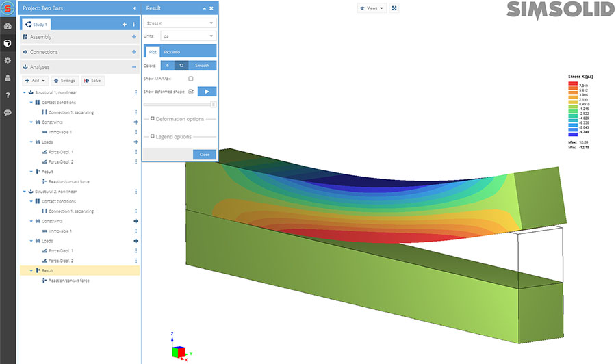Click the plus icon on Assembly row
616x364 pixels.
coord(133,37)
